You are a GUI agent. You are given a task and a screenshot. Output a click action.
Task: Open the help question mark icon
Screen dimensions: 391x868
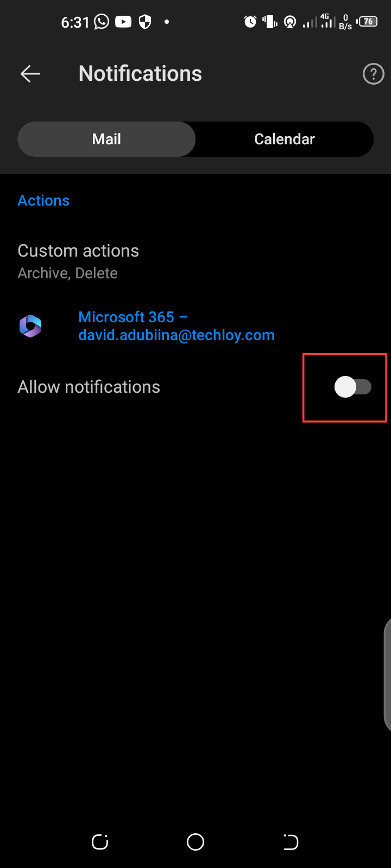373,74
